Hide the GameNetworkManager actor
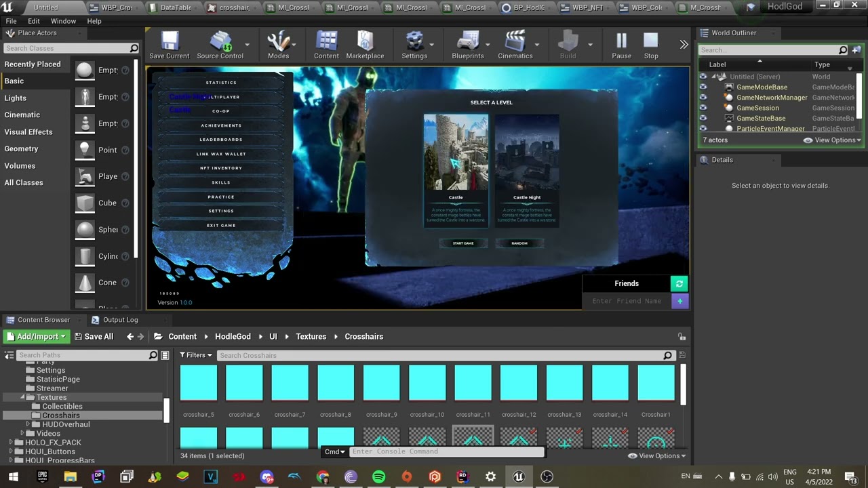Screen dimensions: 868x488 tap(703, 98)
